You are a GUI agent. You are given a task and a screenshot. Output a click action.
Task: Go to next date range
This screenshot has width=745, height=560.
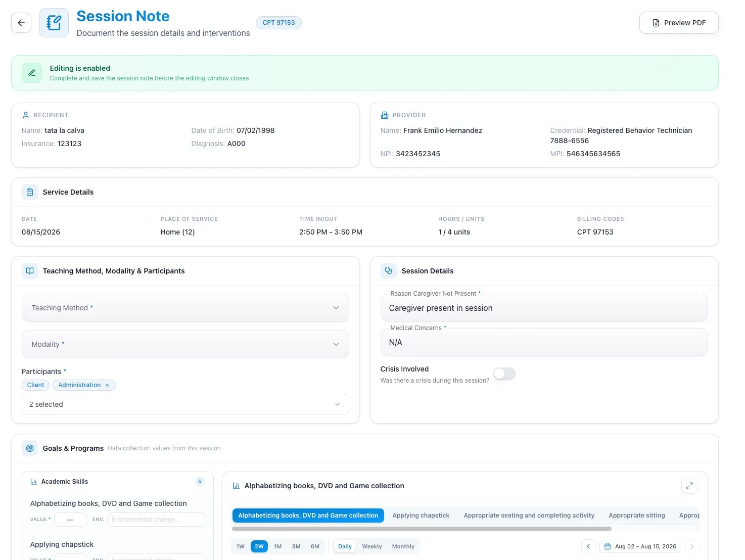(x=692, y=546)
